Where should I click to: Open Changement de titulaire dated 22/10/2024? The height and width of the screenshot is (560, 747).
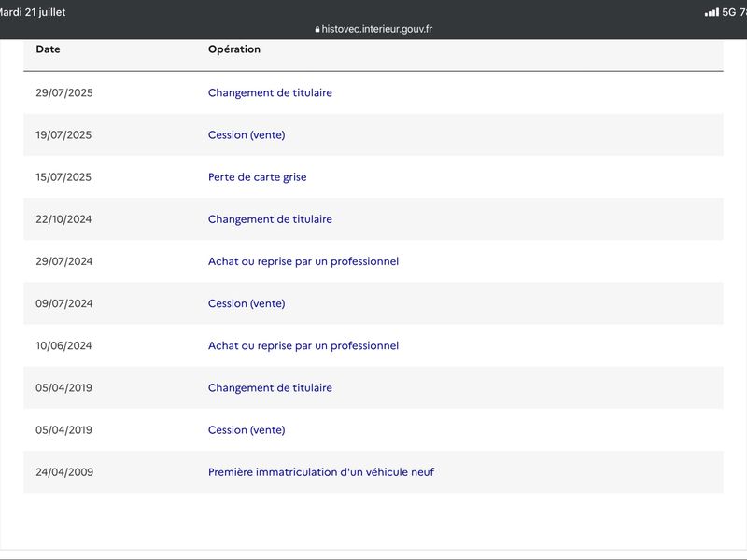[x=270, y=219]
